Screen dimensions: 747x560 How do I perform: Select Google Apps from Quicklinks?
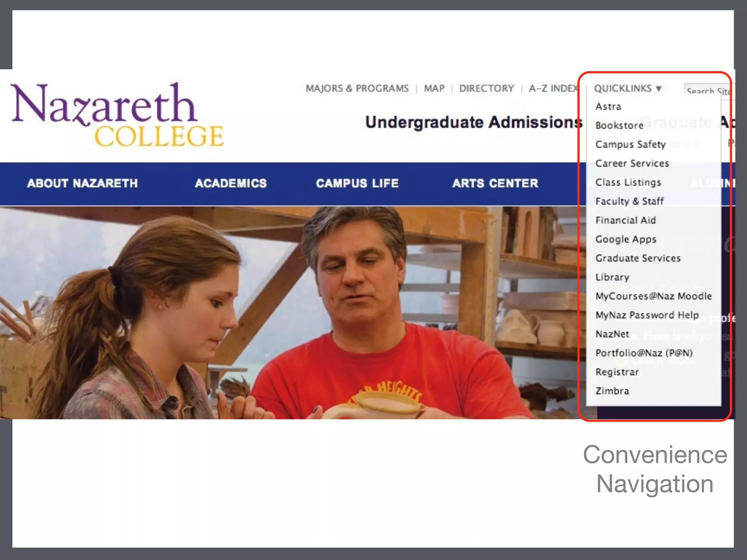pyautogui.click(x=626, y=239)
